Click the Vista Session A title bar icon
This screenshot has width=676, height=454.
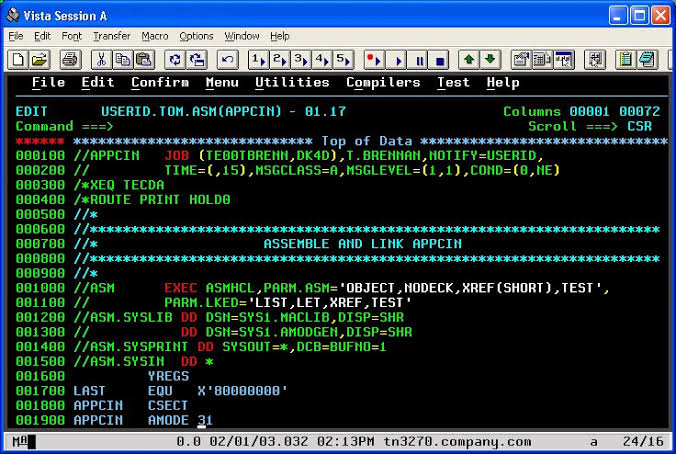pyautogui.click(x=13, y=15)
